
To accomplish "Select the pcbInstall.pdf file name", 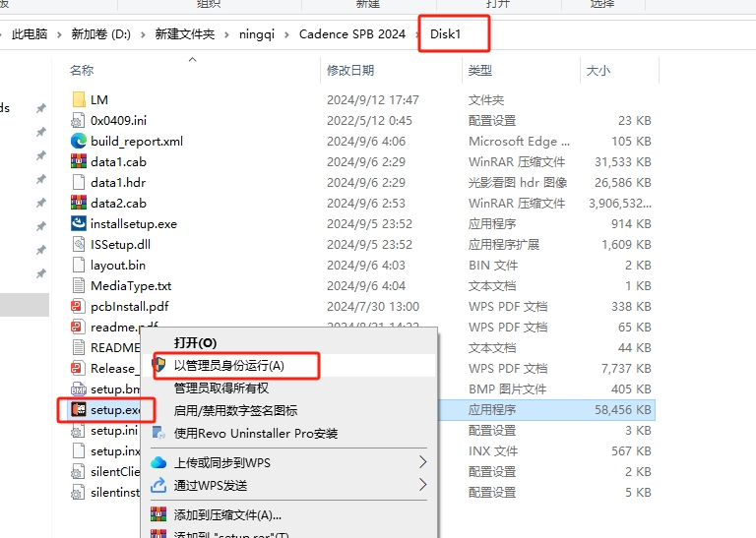I will point(130,307).
